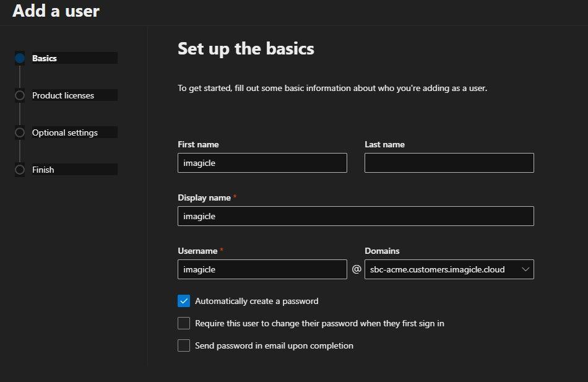Click the chevron arrow in the Domains field
The width and height of the screenshot is (588, 382).
click(525, 269)
